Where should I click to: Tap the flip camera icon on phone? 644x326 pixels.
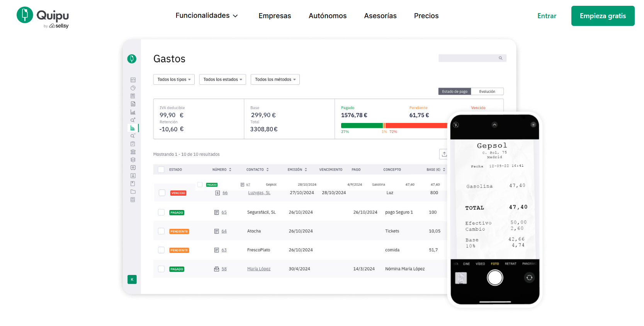(x=529, y=278)
